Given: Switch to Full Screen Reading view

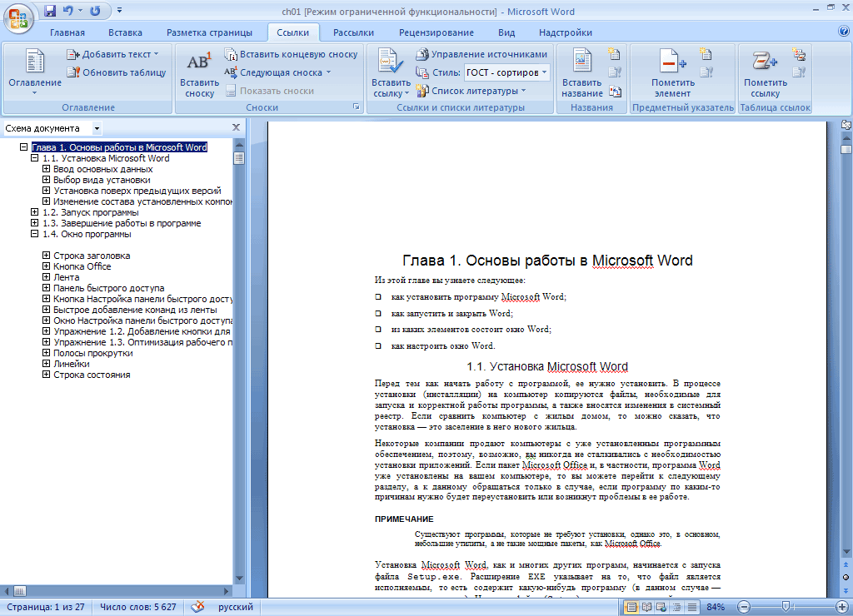Looking at the screenshot, I should coord(646,608).
